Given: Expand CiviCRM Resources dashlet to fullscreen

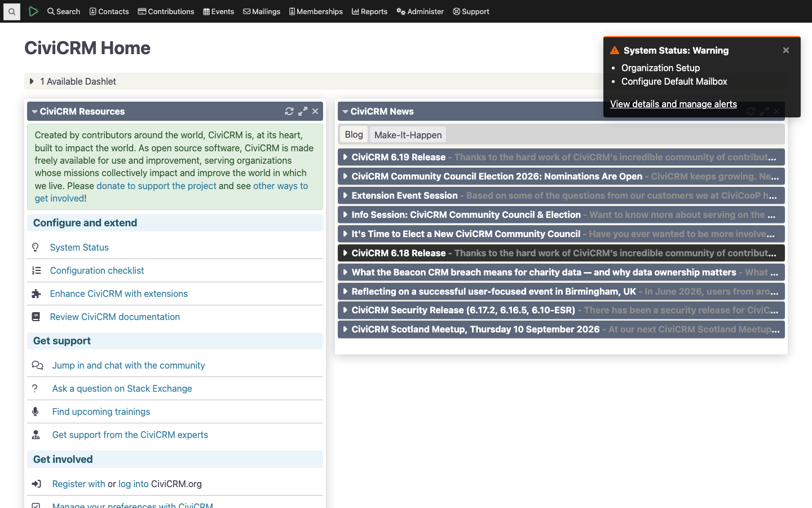Looking at the screenshot, I should (303, 111).
